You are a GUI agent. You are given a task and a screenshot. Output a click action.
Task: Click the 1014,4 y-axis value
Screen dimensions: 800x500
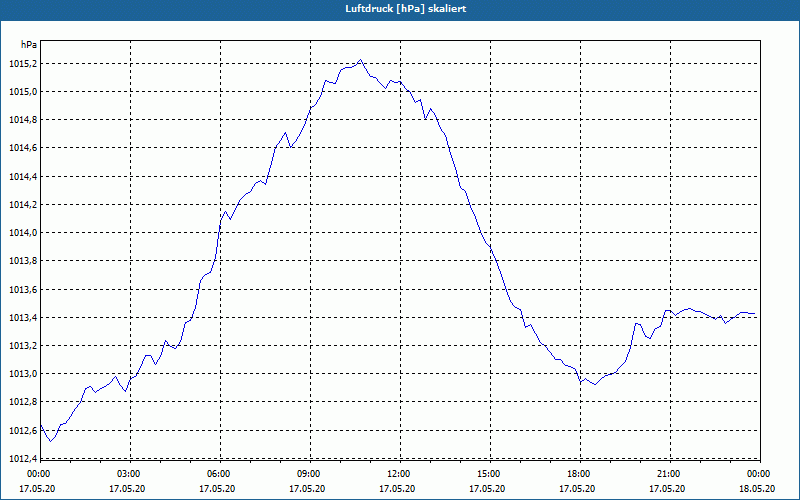22,177
